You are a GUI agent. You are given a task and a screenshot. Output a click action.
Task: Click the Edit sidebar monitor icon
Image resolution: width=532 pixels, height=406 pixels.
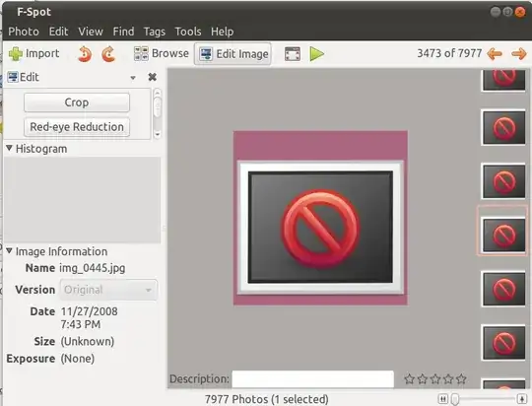tap(13, 77)
